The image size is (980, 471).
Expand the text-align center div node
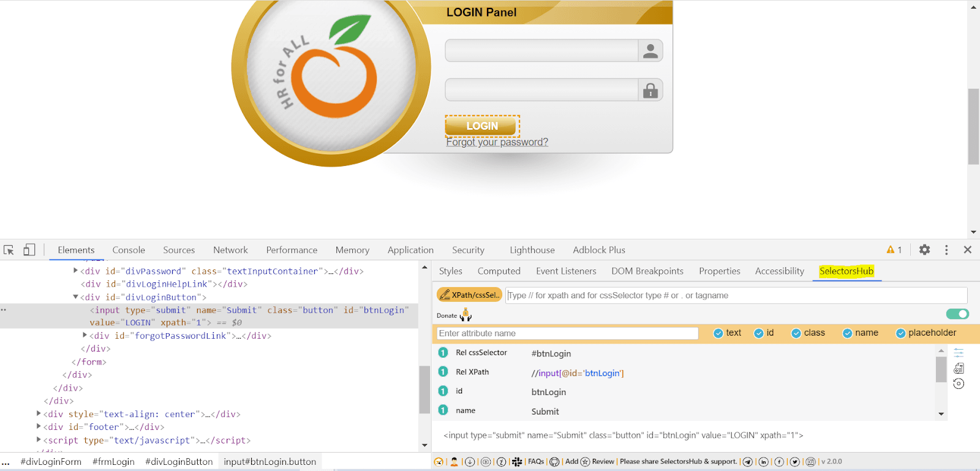(x=39, y=414)
